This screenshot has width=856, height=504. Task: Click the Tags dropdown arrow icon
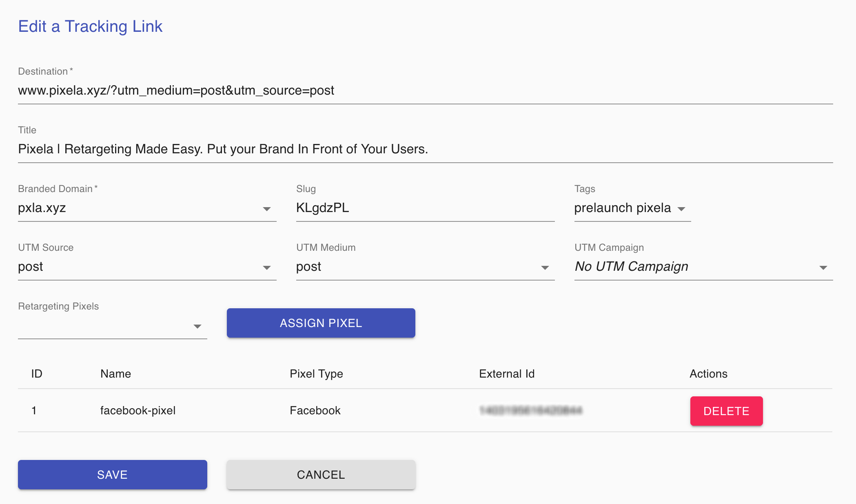681,209
